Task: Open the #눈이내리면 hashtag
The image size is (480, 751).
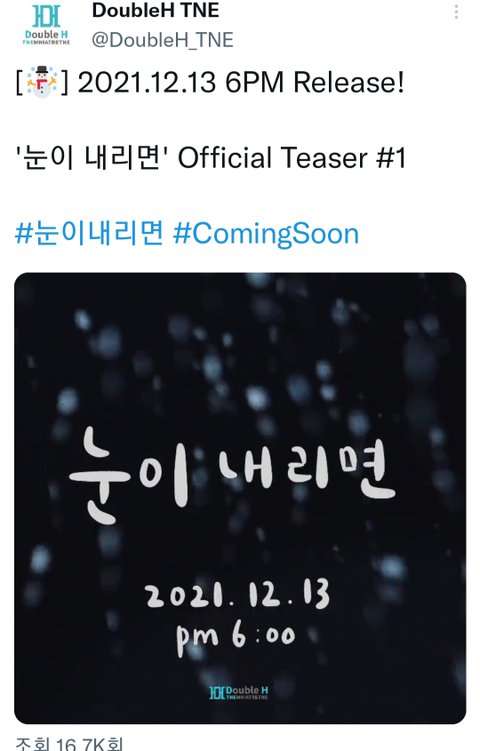Action: pyautogui.click(x=90, y=233)
